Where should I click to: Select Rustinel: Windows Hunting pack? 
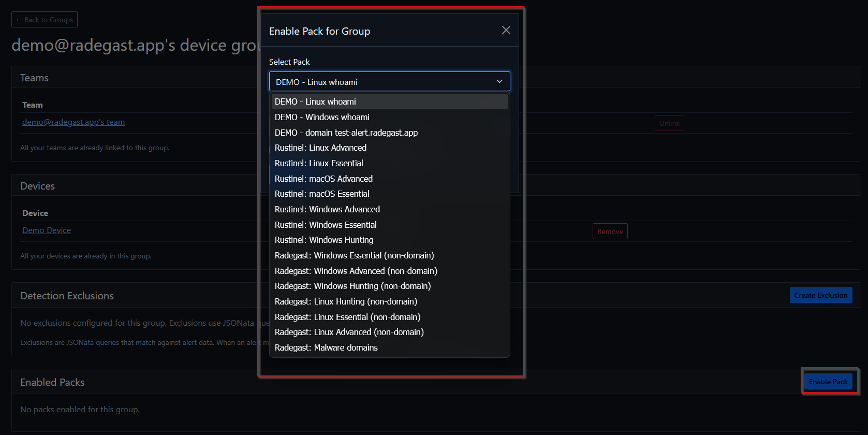390,240
